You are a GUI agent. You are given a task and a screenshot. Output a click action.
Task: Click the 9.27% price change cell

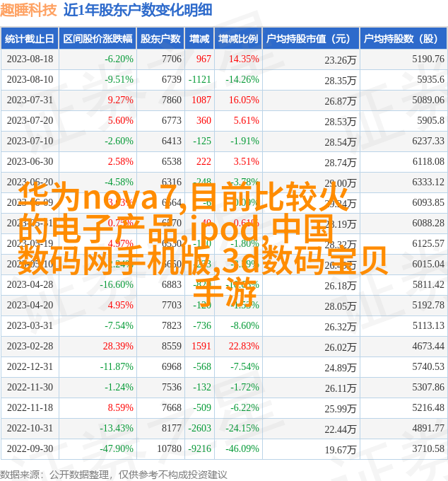(x=120, y=100)
